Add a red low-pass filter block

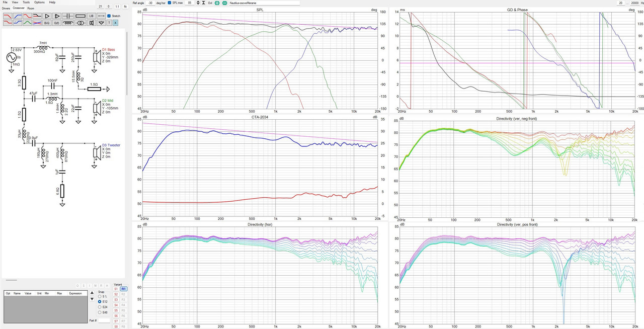[8, 16]
